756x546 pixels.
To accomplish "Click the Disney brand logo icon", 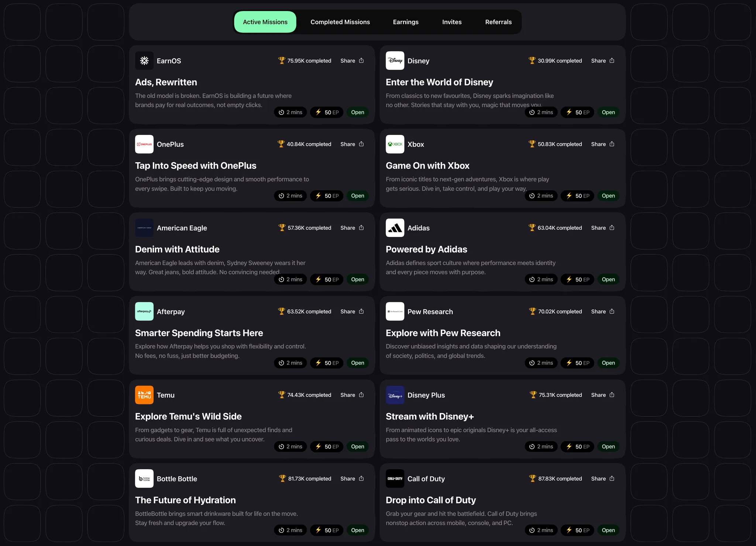I will (x=395, y=61).
